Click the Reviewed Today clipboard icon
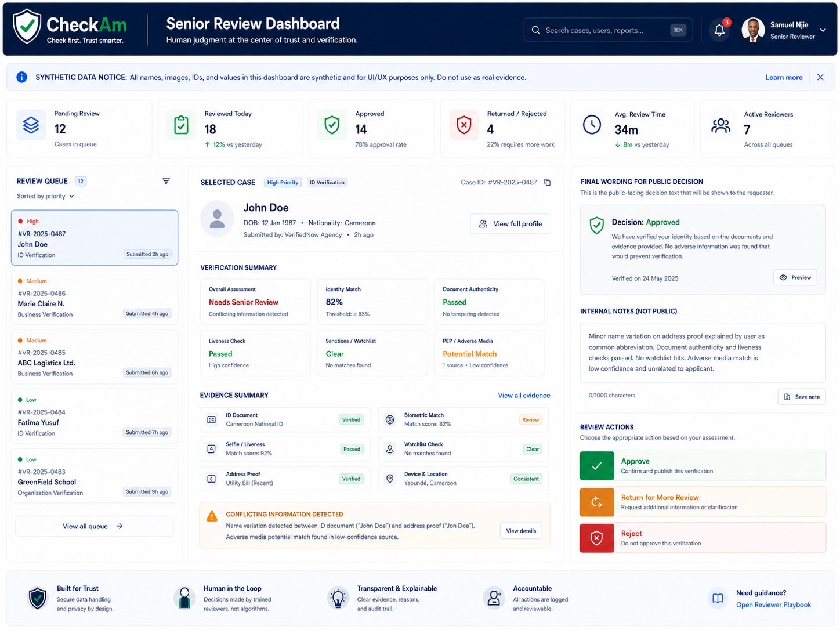 pyautogui.click(x=181, y=125)
